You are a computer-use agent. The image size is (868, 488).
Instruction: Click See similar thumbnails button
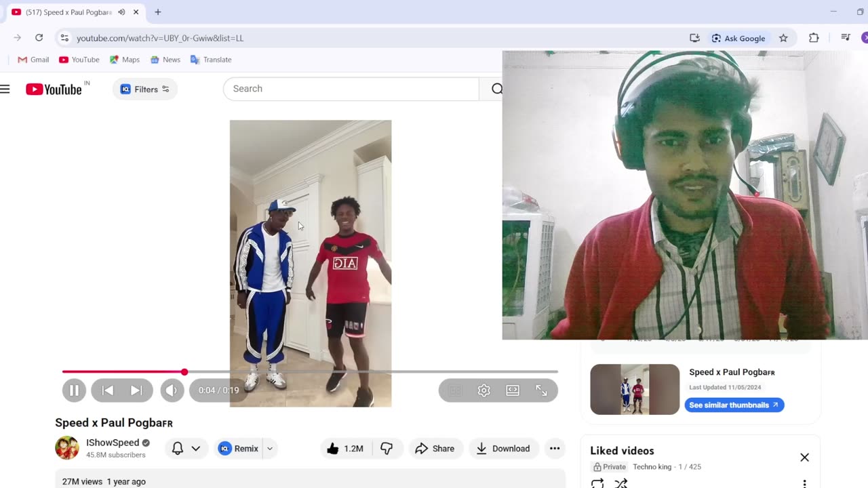tap(734, 405)
